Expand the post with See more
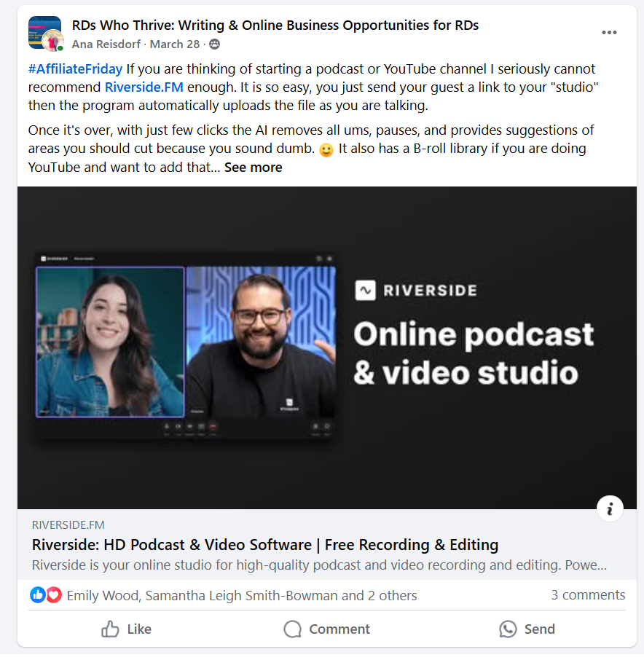This screenshot has width=644, height=660. click(x=253, y=167)
